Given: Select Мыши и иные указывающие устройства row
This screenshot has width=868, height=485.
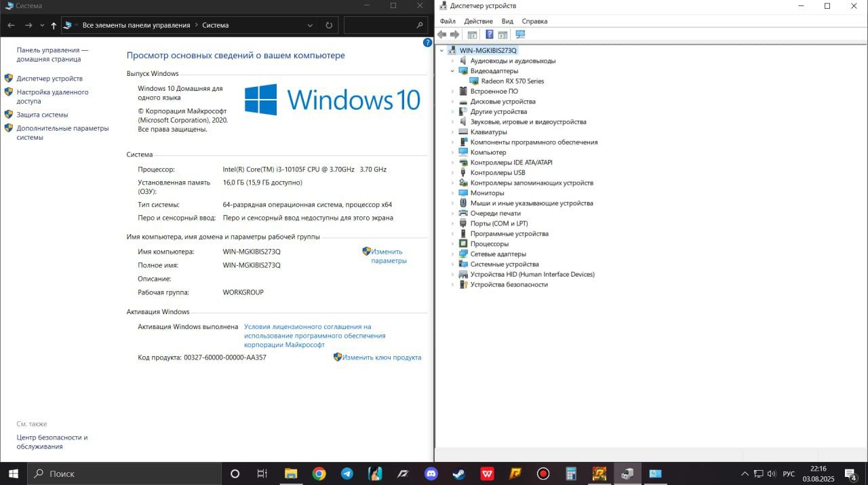Looking at the screenshot, I should click(x=532, y=203).
